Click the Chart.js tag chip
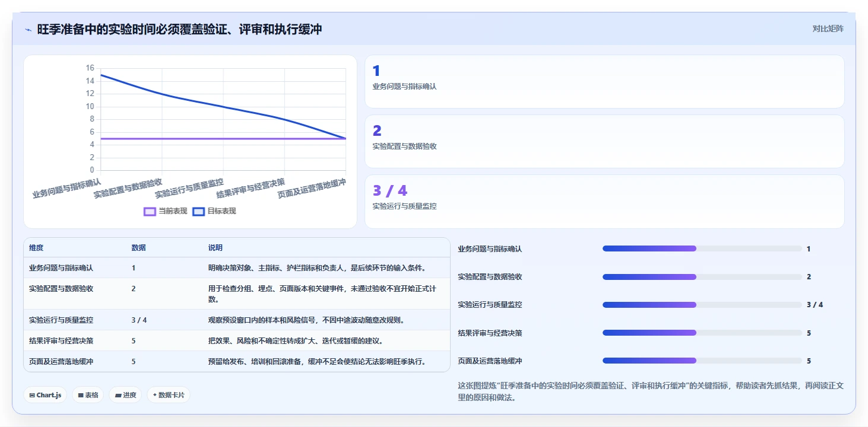The height and width of the screenshot is (427, 868). [x=45, y=395]
